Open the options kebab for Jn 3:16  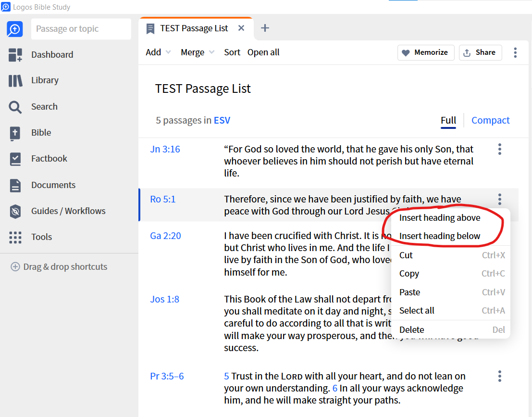(x=499, y=149)
